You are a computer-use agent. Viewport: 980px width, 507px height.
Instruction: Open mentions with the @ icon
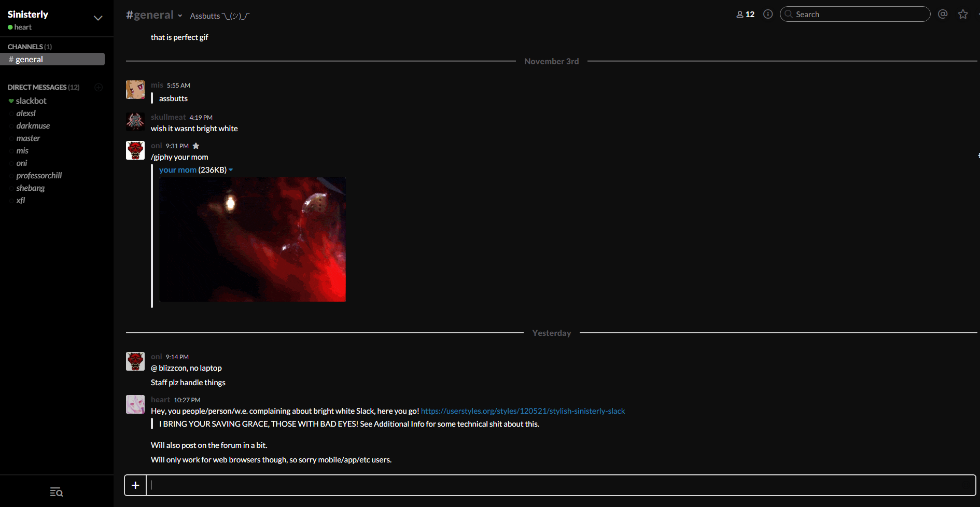[x=943, y=15]
